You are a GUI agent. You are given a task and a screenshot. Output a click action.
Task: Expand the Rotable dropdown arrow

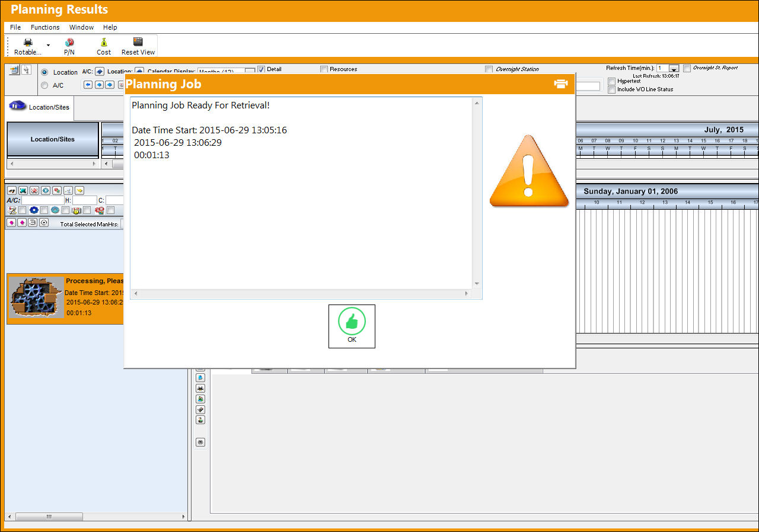49,45
